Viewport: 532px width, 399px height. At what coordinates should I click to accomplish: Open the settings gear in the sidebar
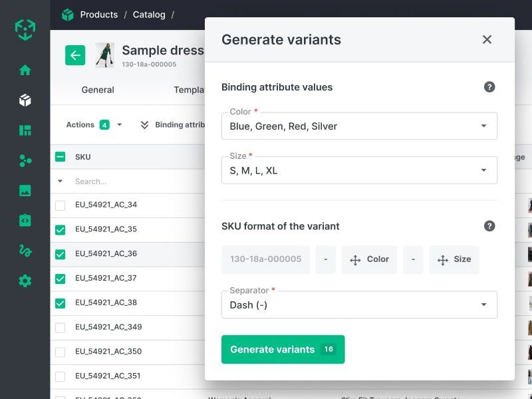click(x=25, y=281)
